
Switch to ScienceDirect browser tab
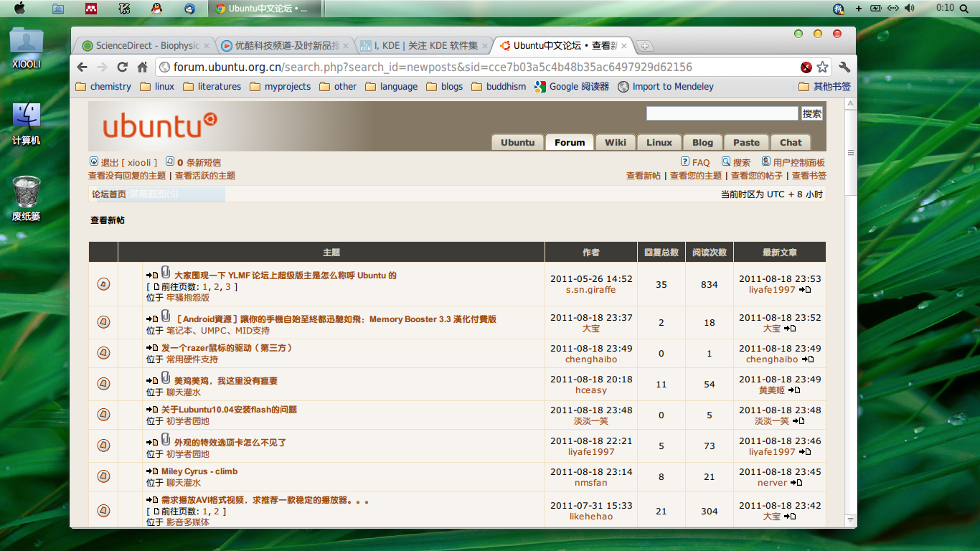(x=146, y=45)
